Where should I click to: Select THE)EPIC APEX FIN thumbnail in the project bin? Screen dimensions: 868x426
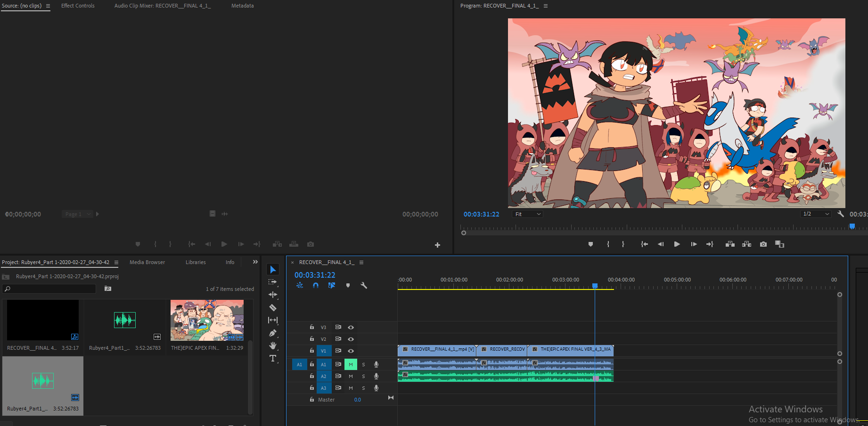(x=207, y=321)
